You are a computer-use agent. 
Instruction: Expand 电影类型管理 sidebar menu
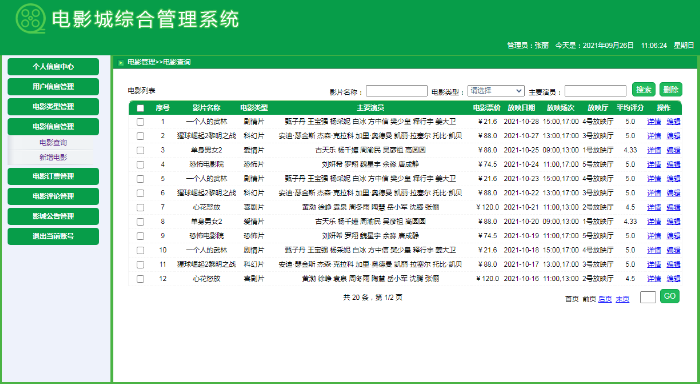[x=53, y=107]
